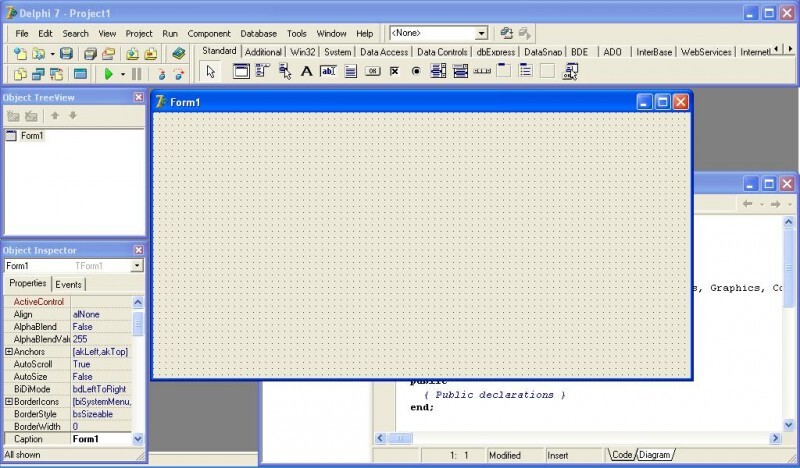Click the Align property value alNone
The width and height of the screenshot is (800, 468).
(x=102, y=314)
